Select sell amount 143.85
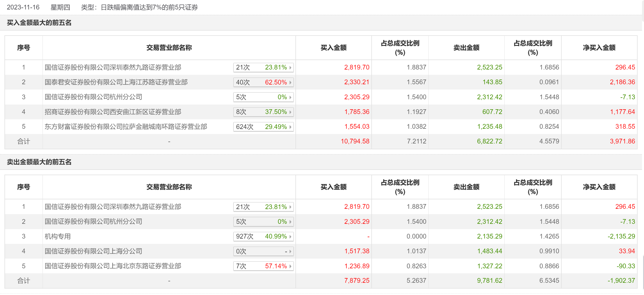Viewport: 644px width, 295px height. 492,82
